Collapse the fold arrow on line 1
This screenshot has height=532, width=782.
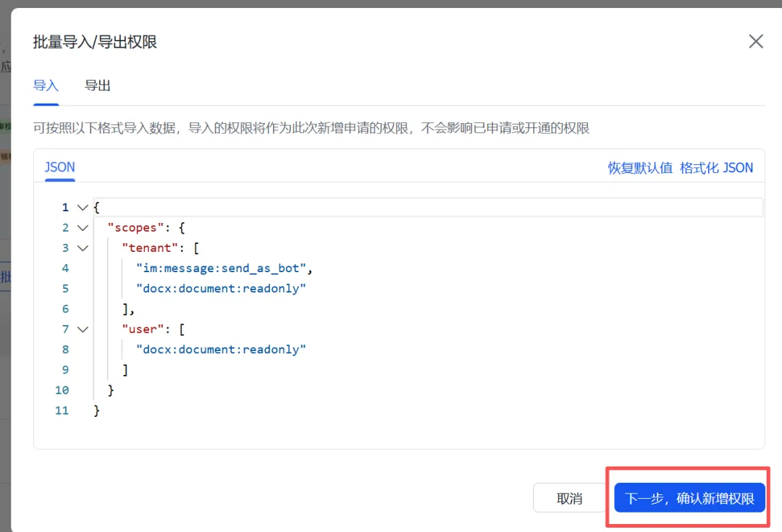83,208
